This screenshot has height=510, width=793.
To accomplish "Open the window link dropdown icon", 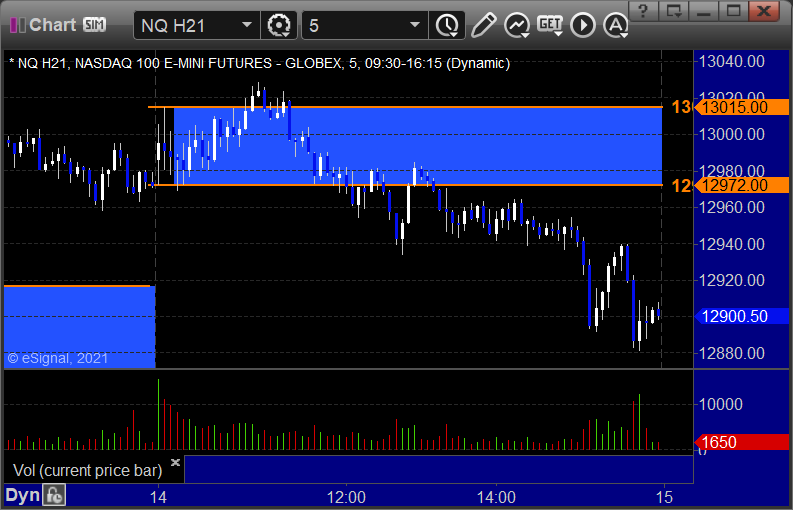I will point(674,11).
